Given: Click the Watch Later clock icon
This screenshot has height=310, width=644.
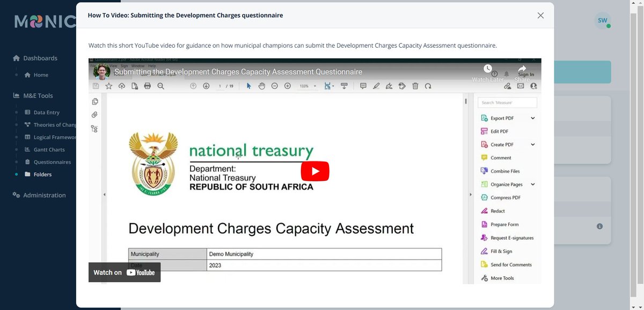Looking at the screenshot, I should pos(488,69).
